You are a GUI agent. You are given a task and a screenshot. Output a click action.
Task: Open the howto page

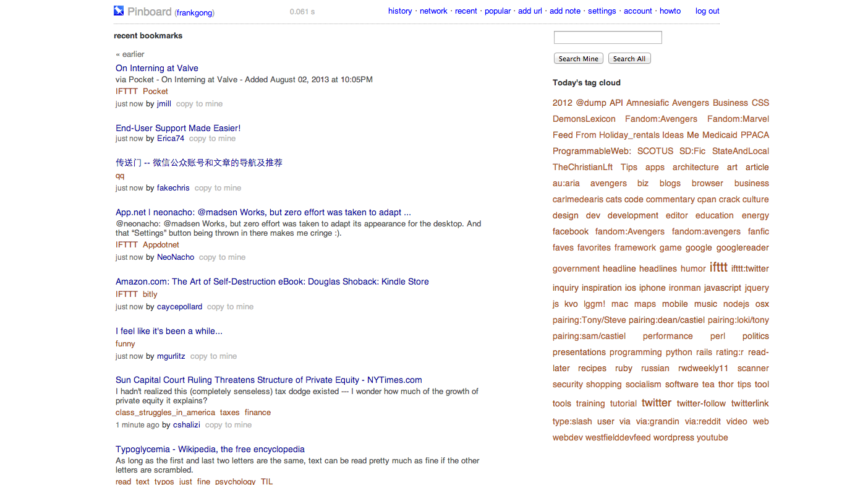coord(670,11)
